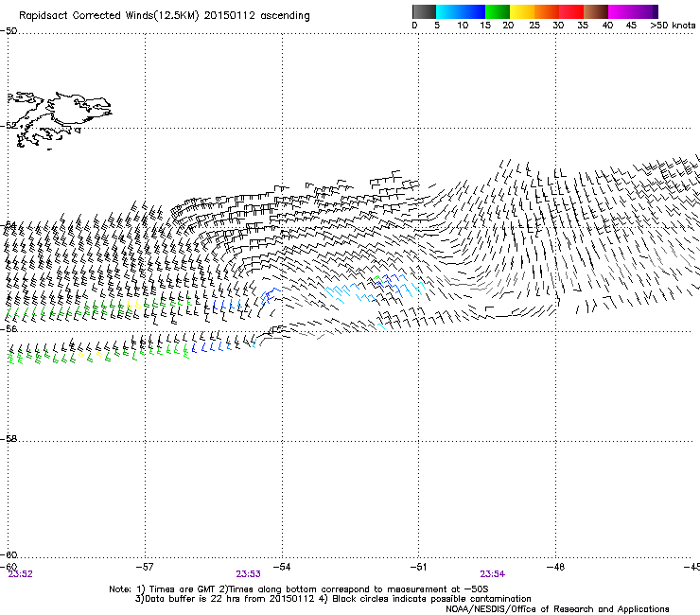
Task: Click the NOAA/NESDIS Office of Research credit
Action: click(557, 609)
